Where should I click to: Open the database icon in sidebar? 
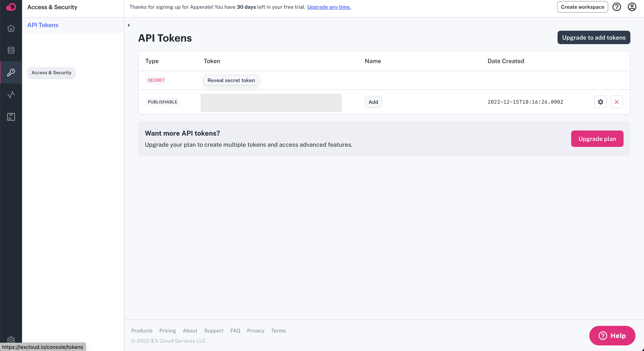click(x=11, y=50)
